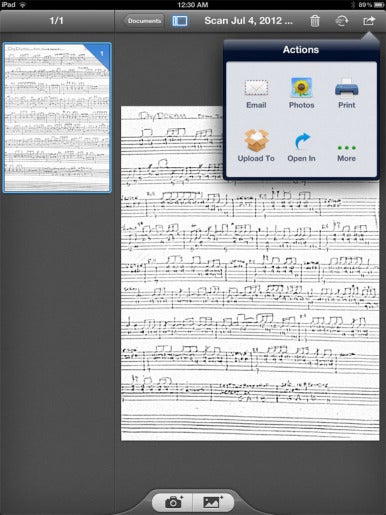
Task: Choose the Photos sunflower icon
Action: tap(301, 87)
